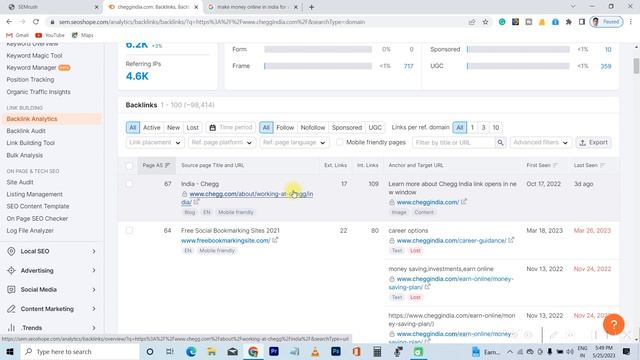This screenshot has width=640, height=360.
Task: Open the Advanced filters dropdown
Action: [541, 142]
